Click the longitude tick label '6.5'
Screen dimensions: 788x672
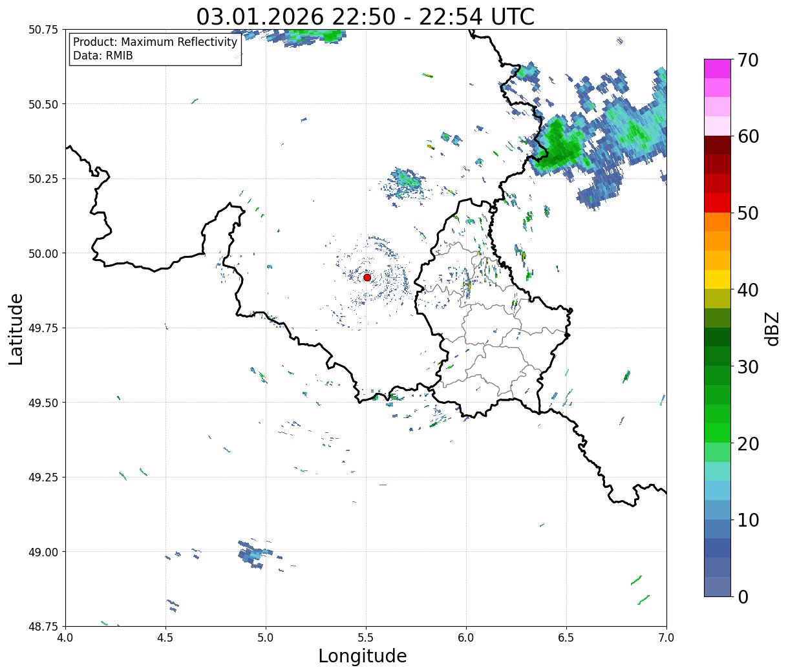pos(566,638)
